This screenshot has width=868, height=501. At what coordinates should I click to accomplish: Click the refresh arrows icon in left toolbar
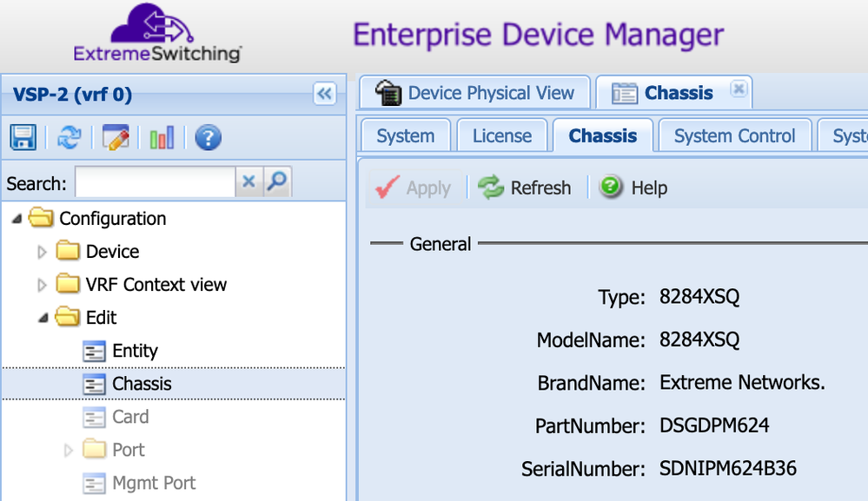pyautogui.click(x=70, y=138)
